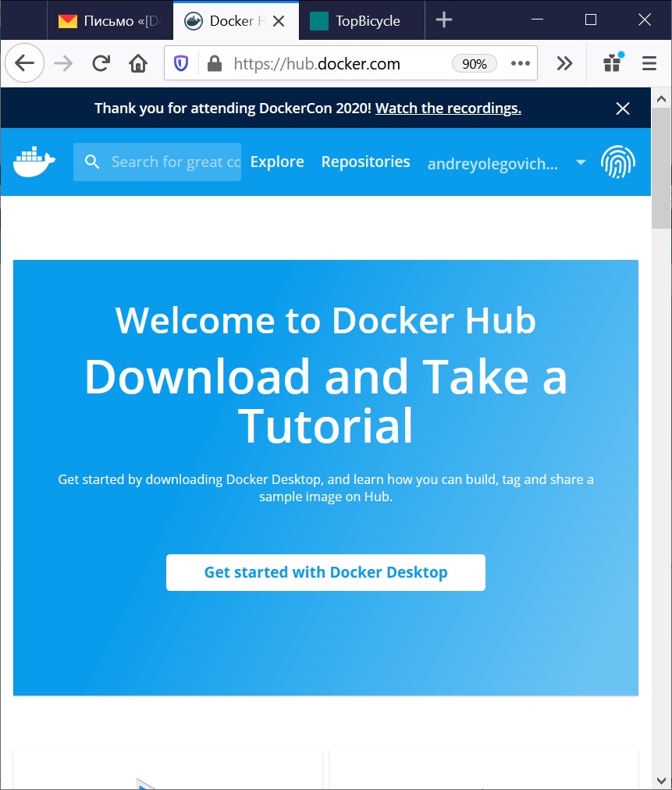
Task: Click the scrollbar up arrow
Action: point(661,98)
